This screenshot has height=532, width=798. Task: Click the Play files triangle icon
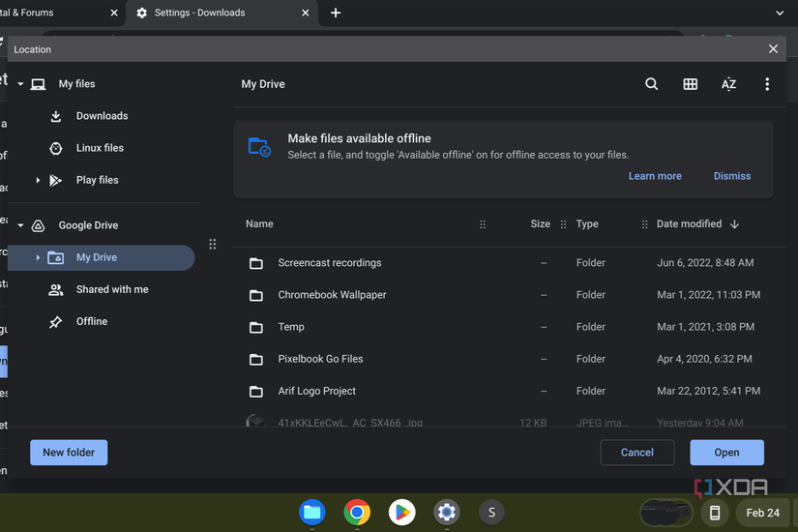coord(55,180)
